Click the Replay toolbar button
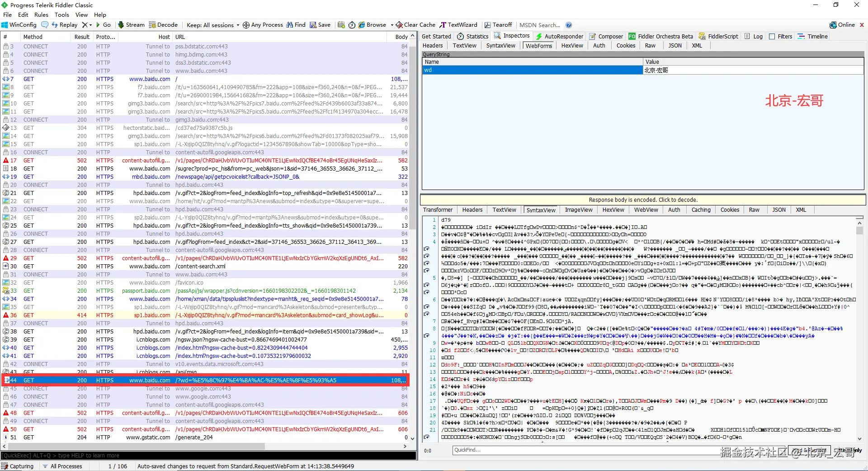Screen dimensions: 868x471 (64, 25)
